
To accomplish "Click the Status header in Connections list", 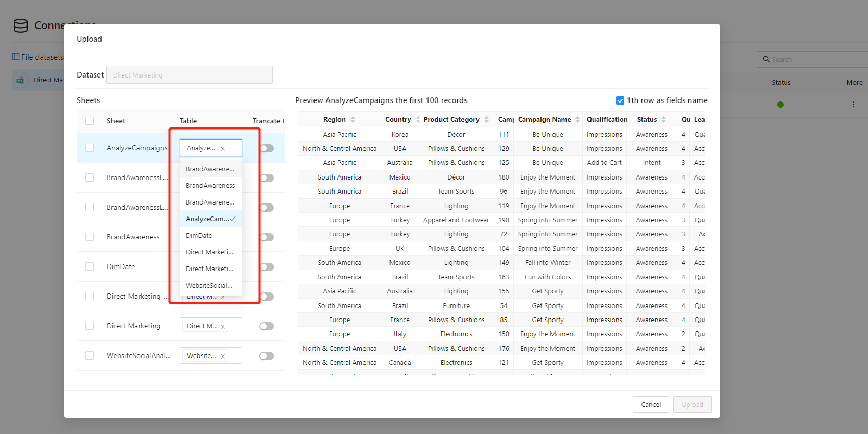I will 781,82.
